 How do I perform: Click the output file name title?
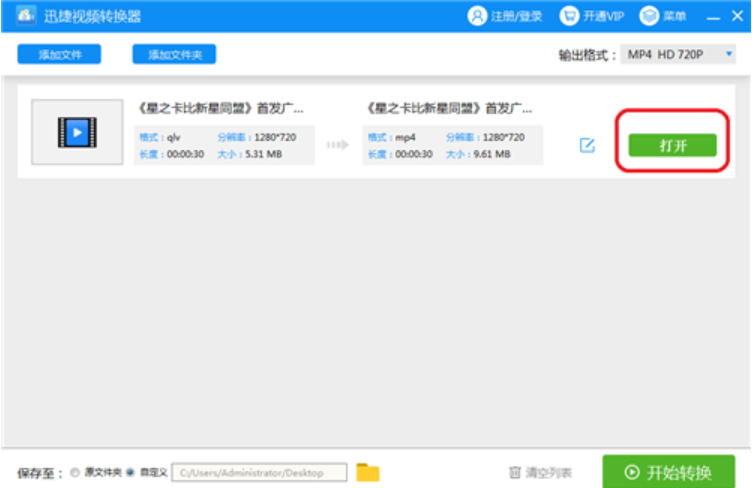(450, 107)
